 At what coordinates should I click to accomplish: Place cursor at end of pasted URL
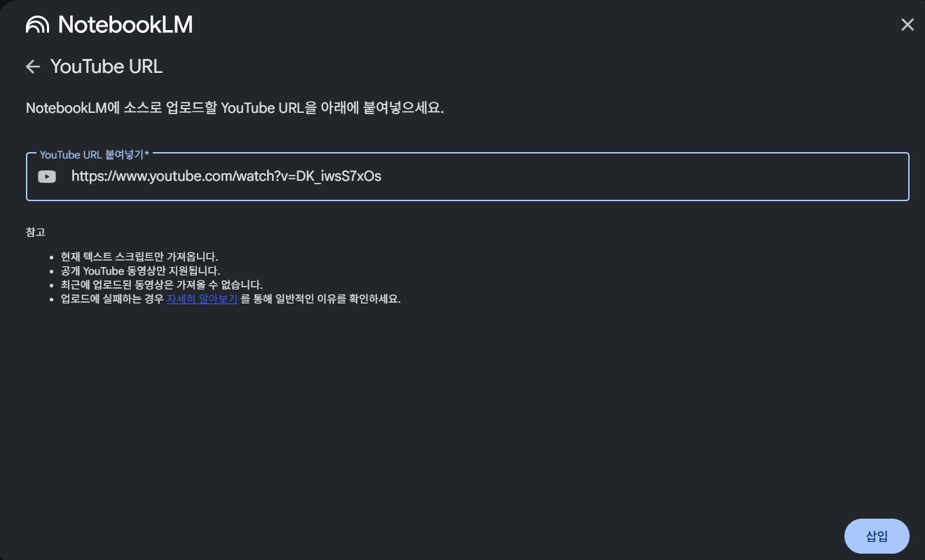[x=383, y=177]
